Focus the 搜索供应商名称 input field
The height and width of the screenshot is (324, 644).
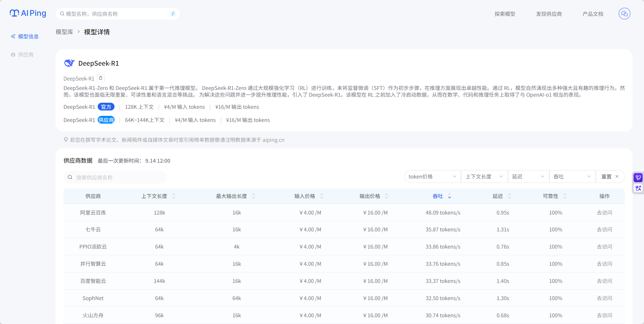click(115, 177)
